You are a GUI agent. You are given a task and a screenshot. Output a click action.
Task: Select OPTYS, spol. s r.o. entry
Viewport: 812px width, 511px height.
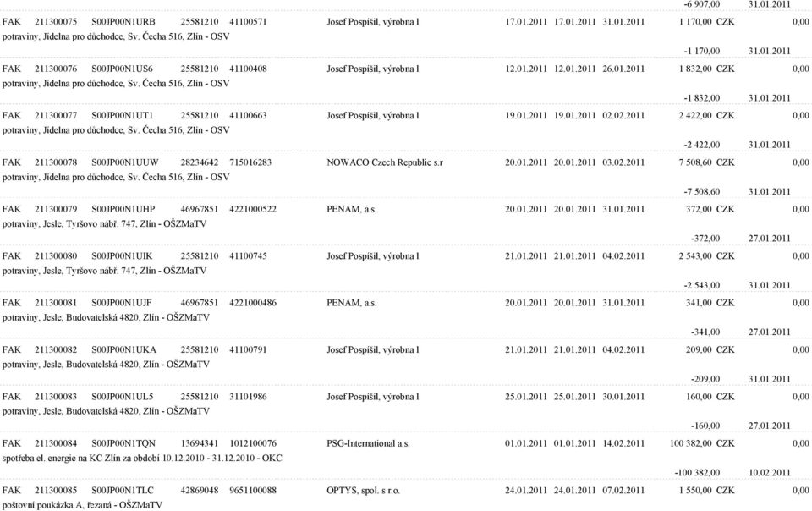(363, 491)
